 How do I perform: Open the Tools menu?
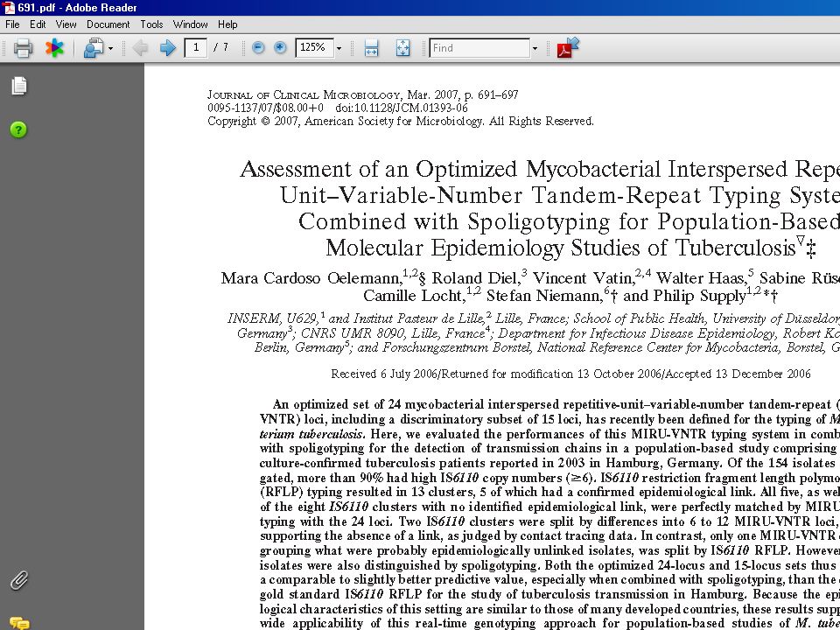[151, 24]
